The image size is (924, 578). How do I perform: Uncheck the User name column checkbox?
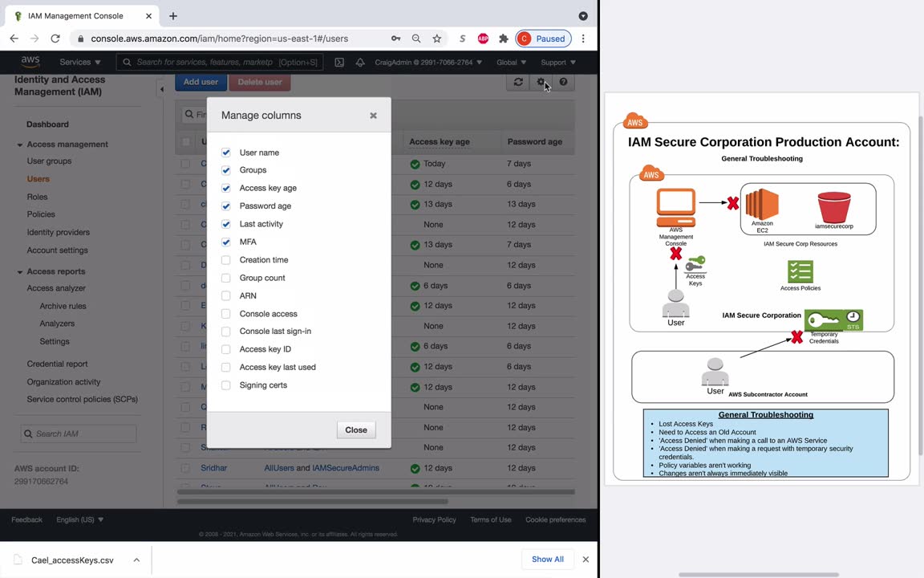pos(225,153)
